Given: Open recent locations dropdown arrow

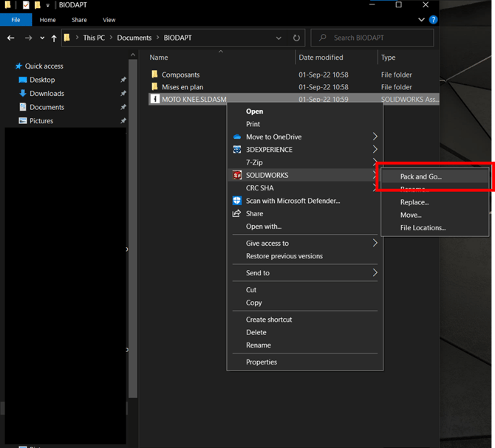Looking at the screenshot, I should coord(42,38).
